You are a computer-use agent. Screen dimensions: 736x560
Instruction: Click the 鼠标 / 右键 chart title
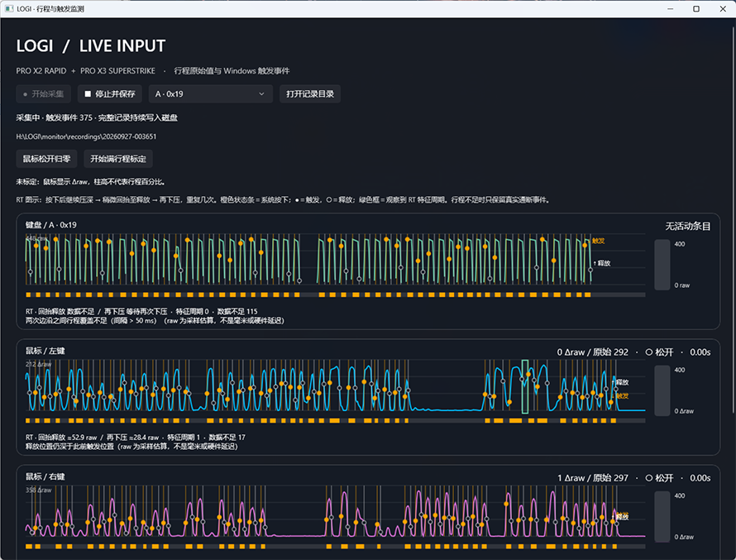click(45, 476)
